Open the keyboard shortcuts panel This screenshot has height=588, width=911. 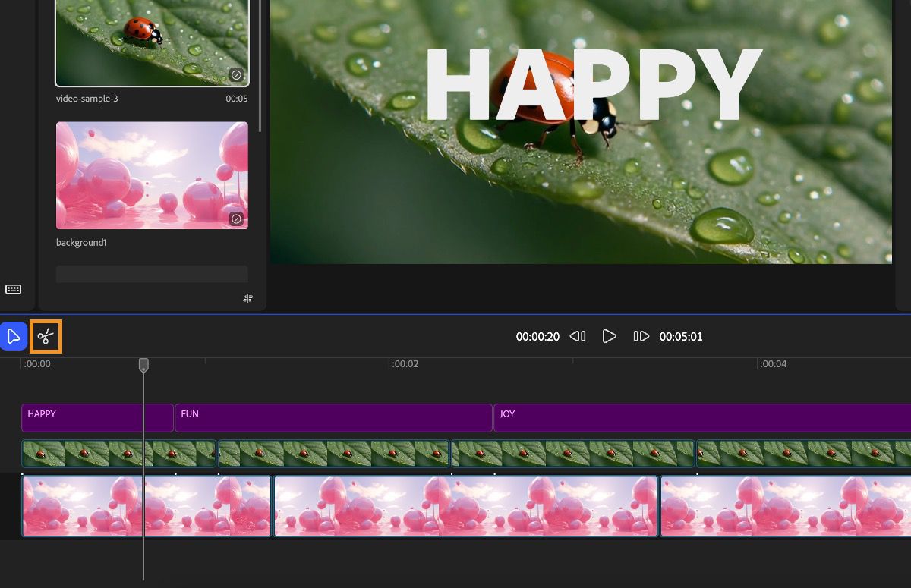pyautogui.click(x=13, y=289)
